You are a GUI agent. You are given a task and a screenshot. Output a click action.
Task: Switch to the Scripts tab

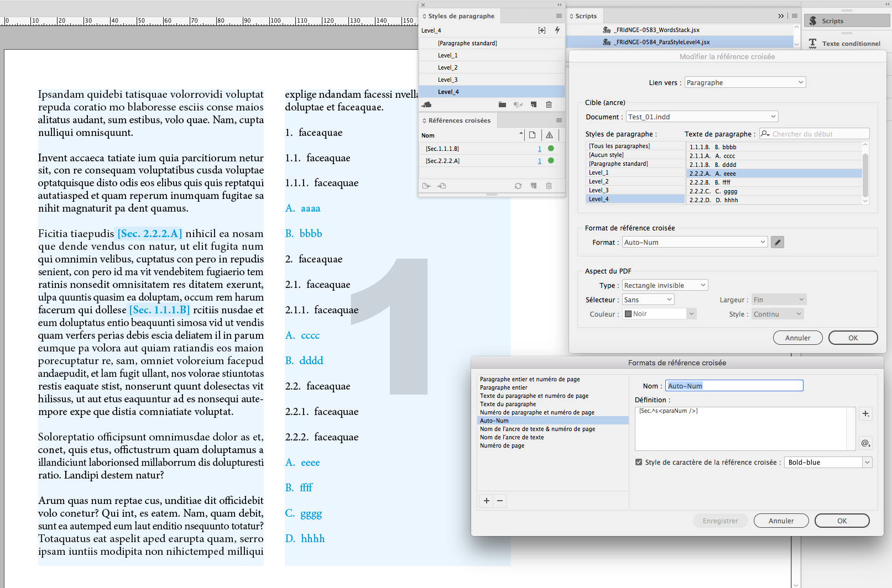585,15
